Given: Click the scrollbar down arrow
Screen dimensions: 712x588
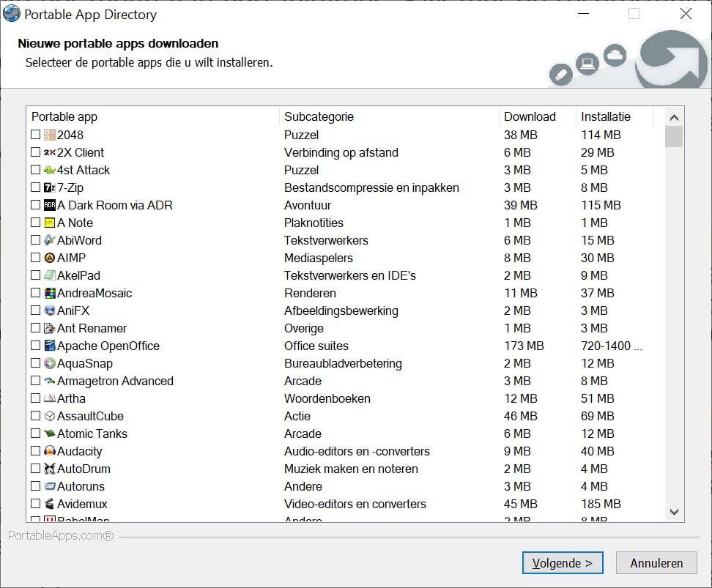Looking at the screenshot, I should 674,513.
